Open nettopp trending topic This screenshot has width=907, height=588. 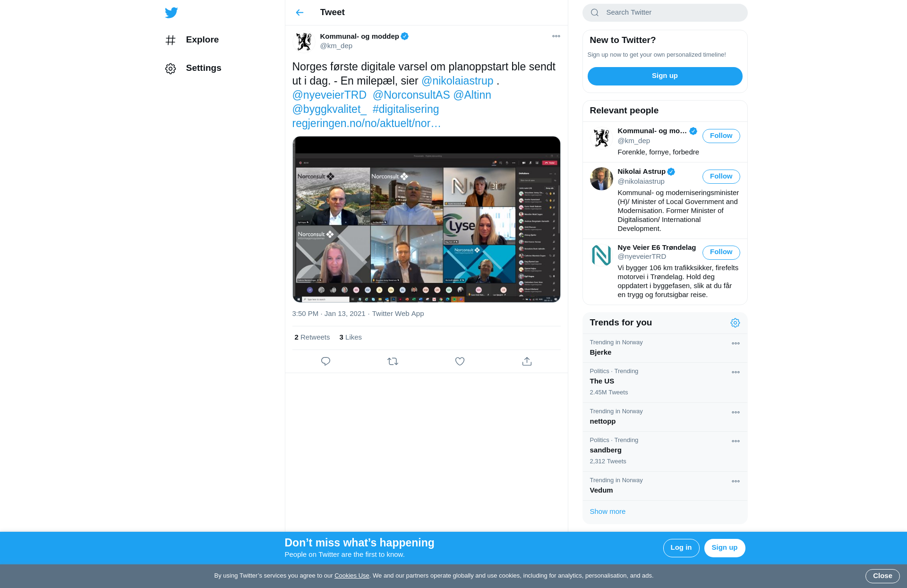(x=665, y=417)
